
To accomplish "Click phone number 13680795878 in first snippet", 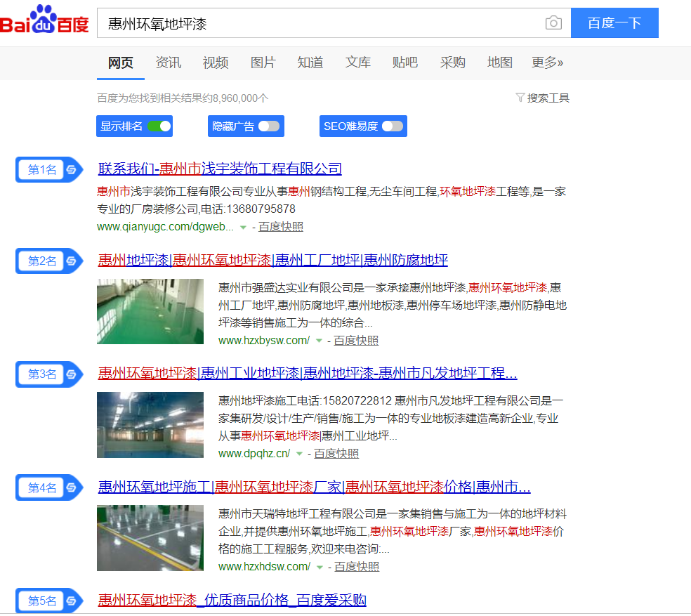I will (x=261, y=209).
